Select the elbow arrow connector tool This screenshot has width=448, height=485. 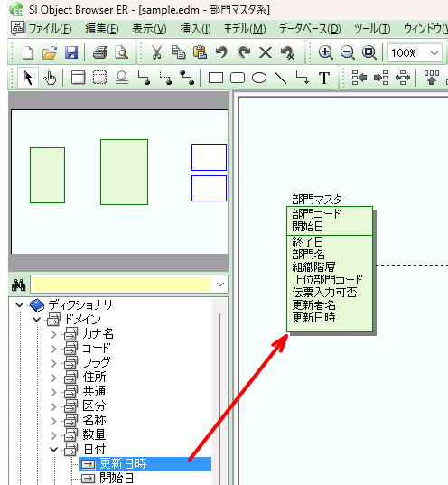pos(303,78)
